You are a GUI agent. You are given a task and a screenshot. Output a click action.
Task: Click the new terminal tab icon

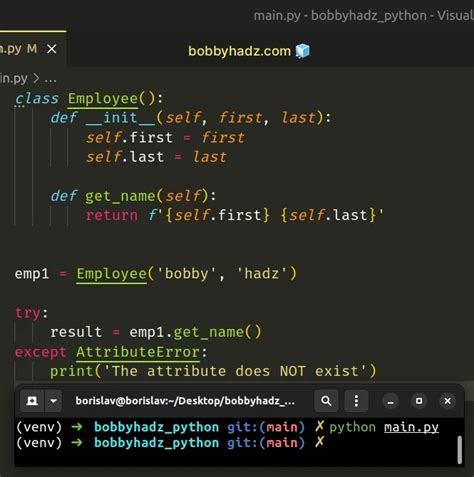32,400
